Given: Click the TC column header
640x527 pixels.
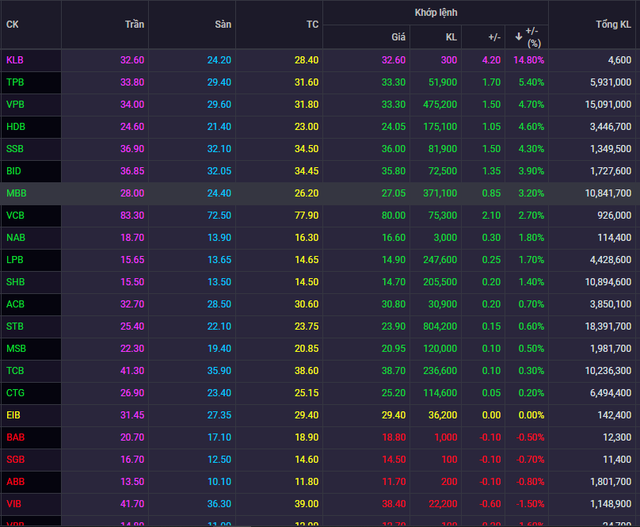Looking at the screenshot, I should (x=312, y=23).
